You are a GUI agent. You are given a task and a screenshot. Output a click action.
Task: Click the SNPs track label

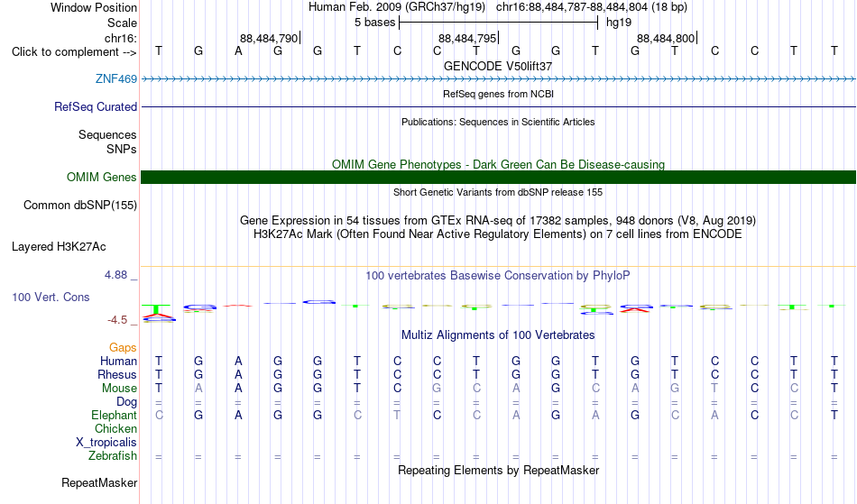(x=122, y=149)
